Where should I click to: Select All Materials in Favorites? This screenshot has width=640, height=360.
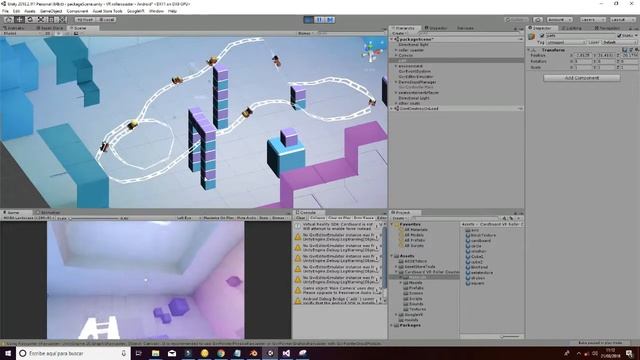click(x=416, y=230)
